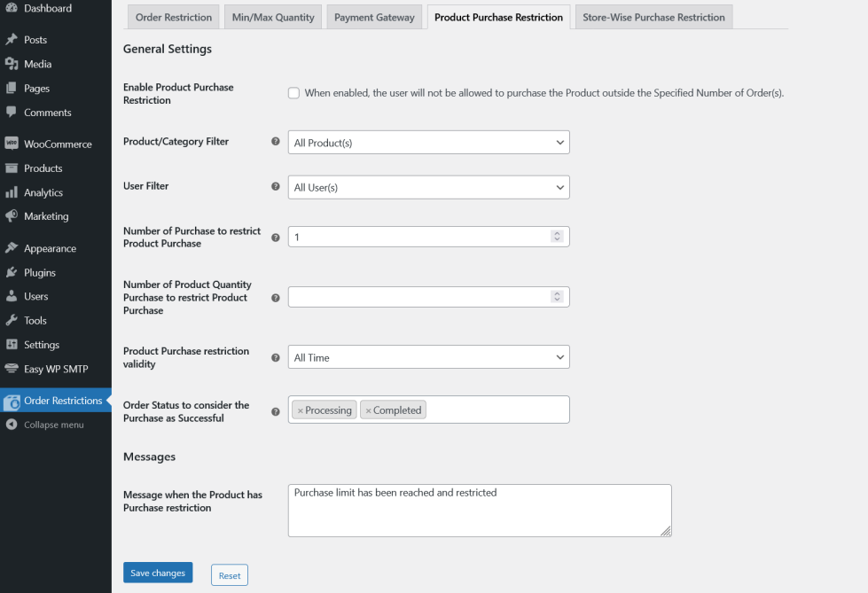This screenshot has width=868, height=593.
Task: Remove the Processing status tag
Action: pos(301,410)
